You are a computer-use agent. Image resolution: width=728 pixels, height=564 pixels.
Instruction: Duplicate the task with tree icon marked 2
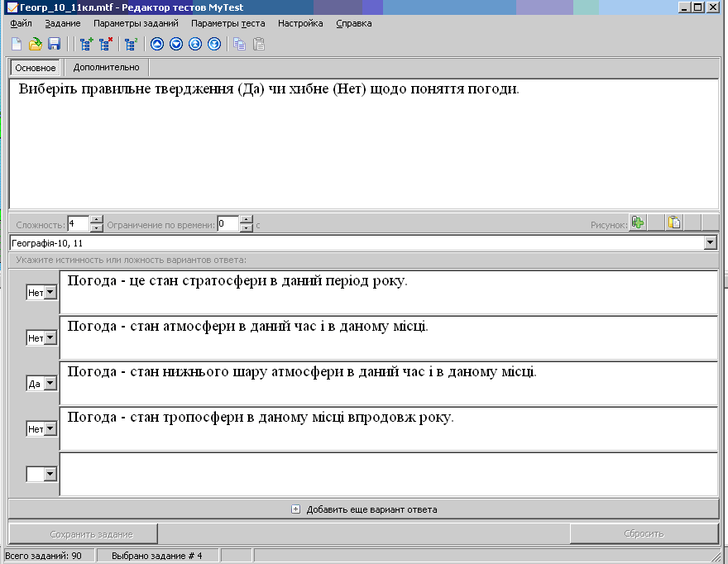131,44
